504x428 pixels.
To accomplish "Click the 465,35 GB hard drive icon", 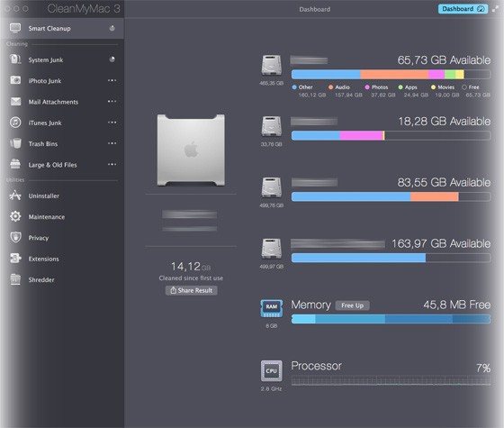I will pyautogui.click(x=271, y=66).
